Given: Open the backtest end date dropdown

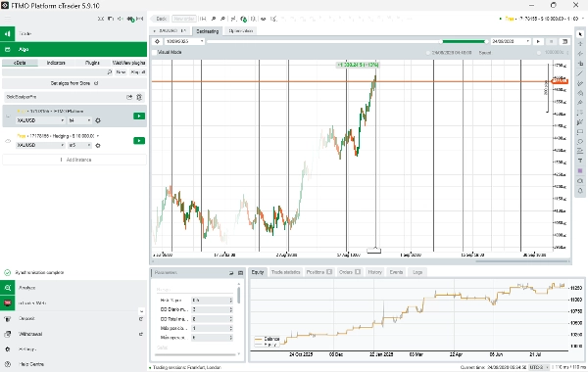Looking at the screenshot, I should pyautogui.click(x=511, y=41).
